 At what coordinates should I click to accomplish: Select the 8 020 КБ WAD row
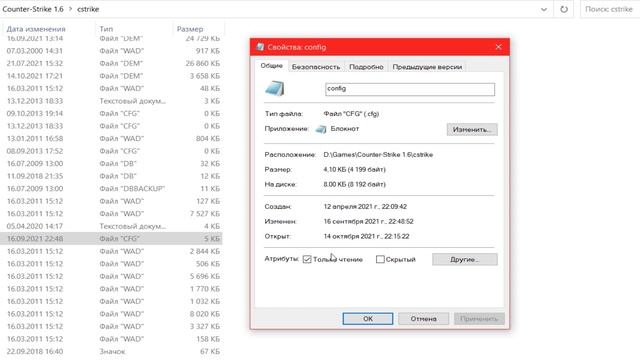coord(111,313)
